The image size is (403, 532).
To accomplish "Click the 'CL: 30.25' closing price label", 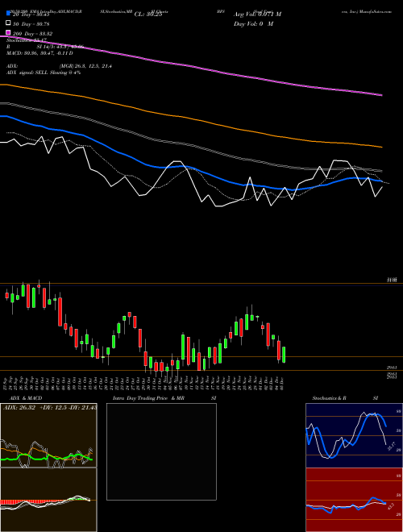I will click(148, 15).
